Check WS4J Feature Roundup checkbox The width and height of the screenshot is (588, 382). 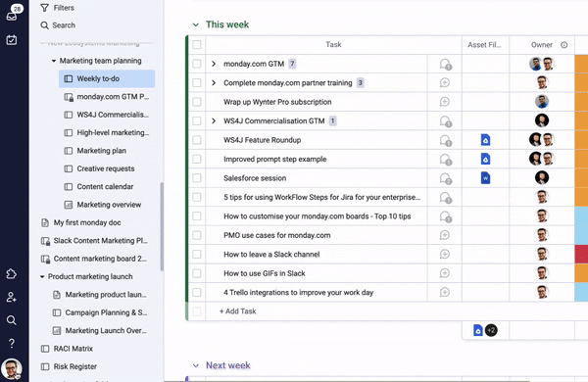197,140
